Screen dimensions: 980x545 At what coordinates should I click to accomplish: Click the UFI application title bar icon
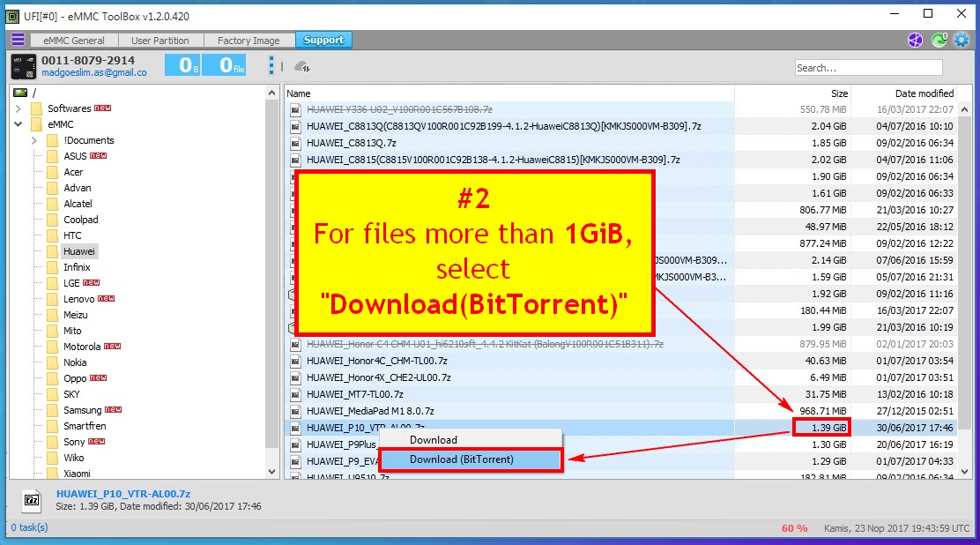(x=12, y=16)
